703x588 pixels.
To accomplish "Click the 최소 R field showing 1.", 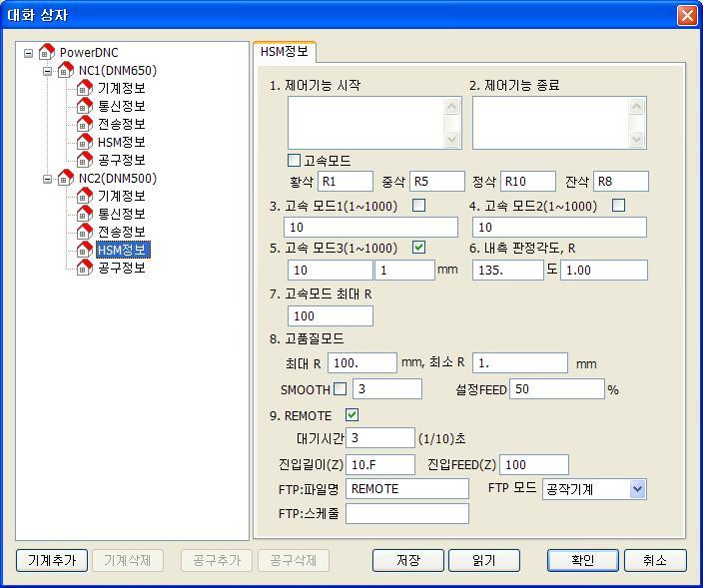I will point(520,363).
